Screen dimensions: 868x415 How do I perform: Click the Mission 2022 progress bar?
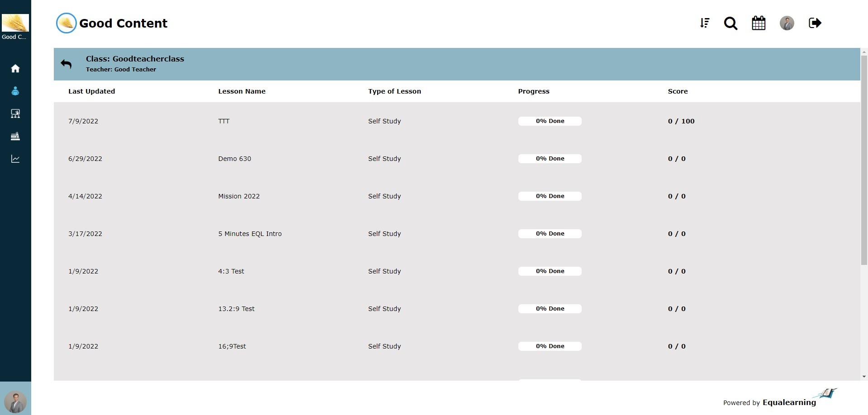pyautogui.click(x=550, y=196)
